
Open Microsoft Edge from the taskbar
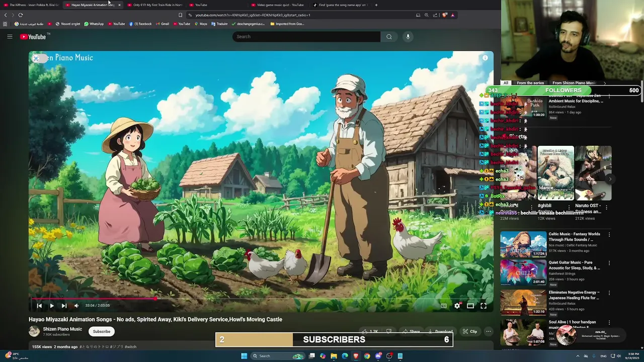tap(345, 356)
